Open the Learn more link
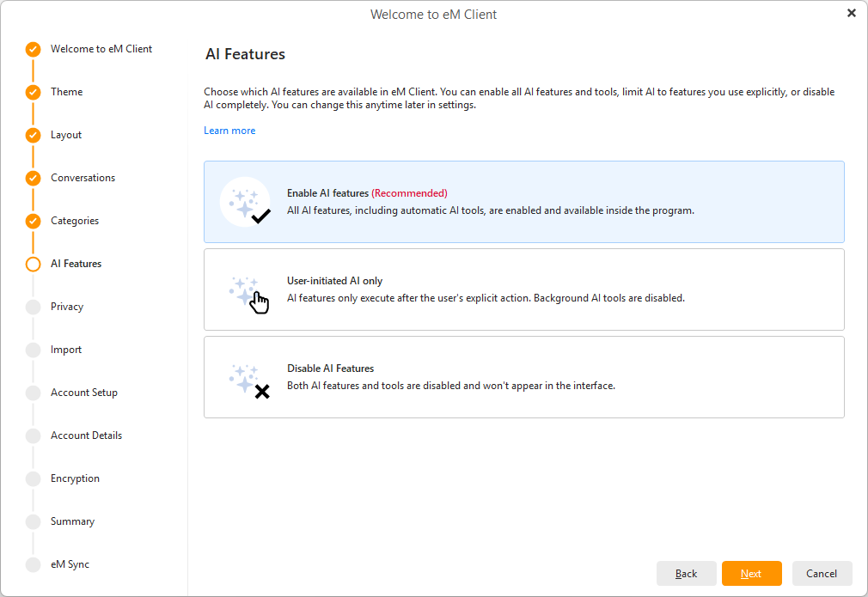The width and height of the screenshot is (868, 597). (229, 131)
